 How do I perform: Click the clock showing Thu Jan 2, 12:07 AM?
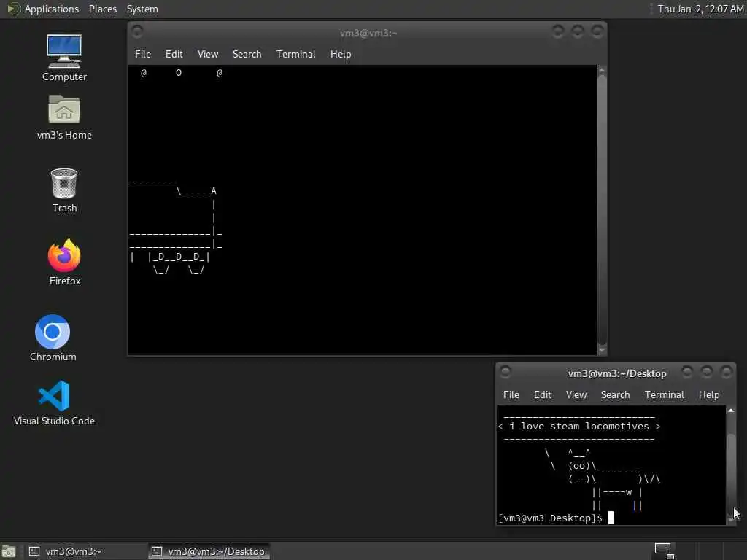coord(700,9)
